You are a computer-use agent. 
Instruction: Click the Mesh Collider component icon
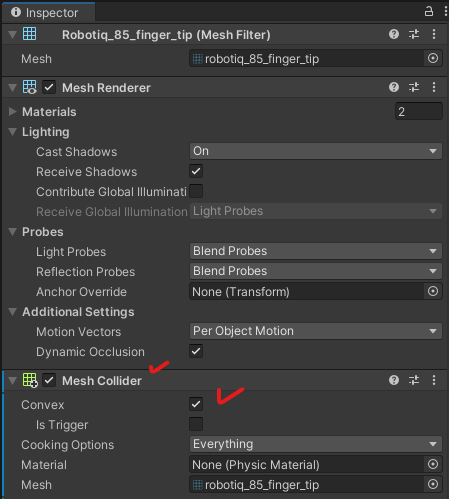tap(30, 380)
